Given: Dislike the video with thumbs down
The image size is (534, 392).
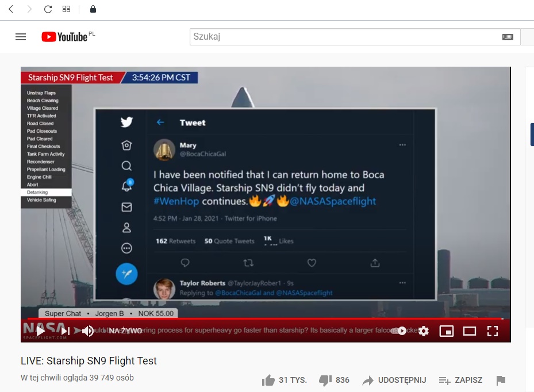Looking at the screenshot, I should 325,380.
